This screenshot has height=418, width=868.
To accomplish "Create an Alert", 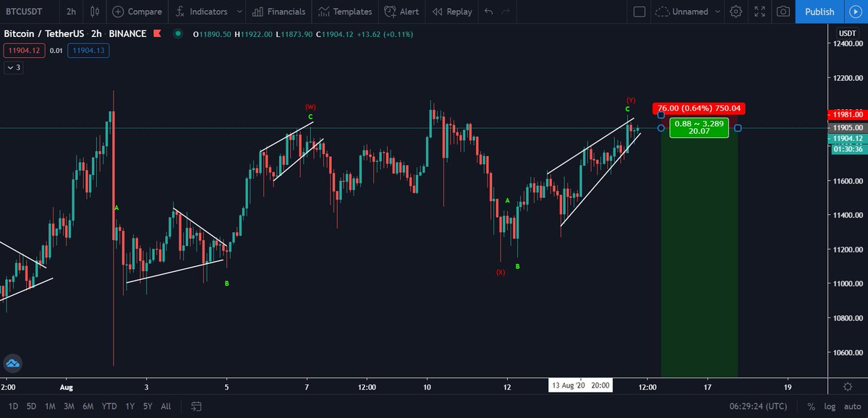I will point(401,12).
